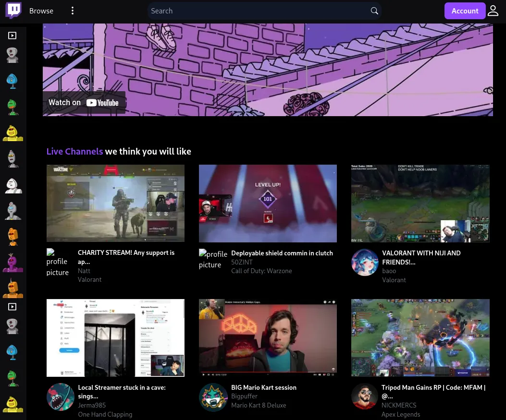
Task: Open the Browse menu
Action: tap(41, 11)
